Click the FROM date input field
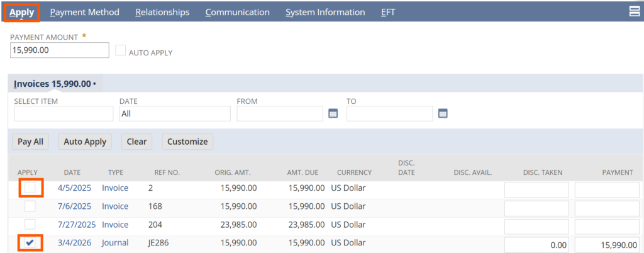The width and height of the screenshot is (644, 253). [280, 114]
